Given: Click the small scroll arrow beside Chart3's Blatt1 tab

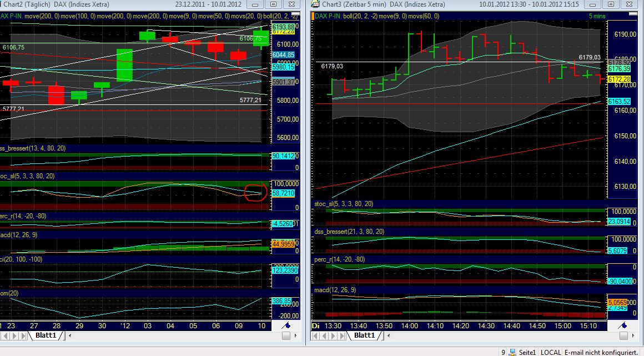Looking at the screenshot, I should [389, 335].
